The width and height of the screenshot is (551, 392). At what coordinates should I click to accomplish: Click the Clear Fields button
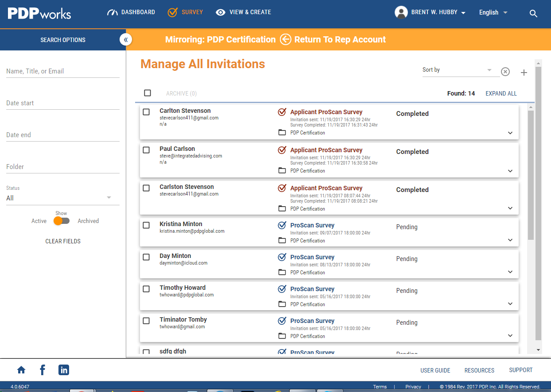pyautogui.click(x=63, y=241)
